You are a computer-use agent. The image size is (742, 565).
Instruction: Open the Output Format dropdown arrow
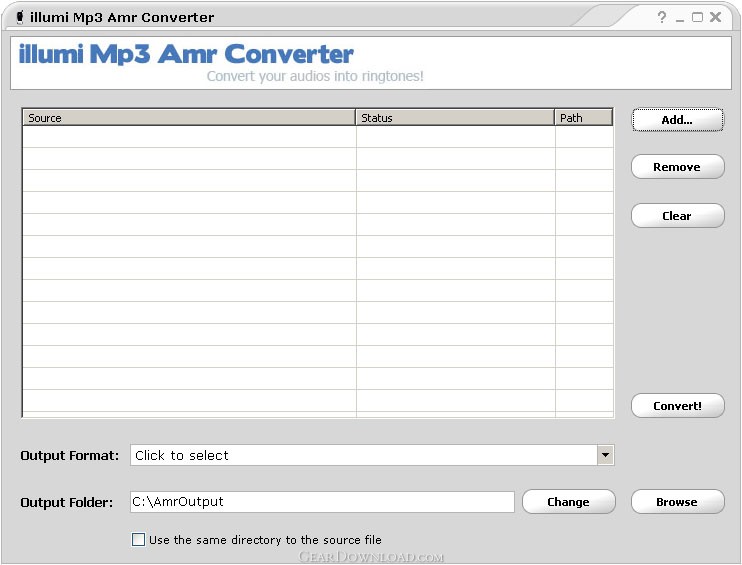(605, 455)
